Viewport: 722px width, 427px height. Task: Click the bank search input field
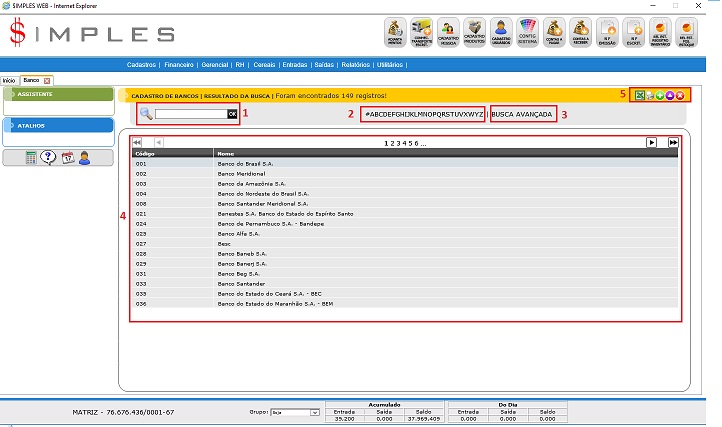[190, 114]
